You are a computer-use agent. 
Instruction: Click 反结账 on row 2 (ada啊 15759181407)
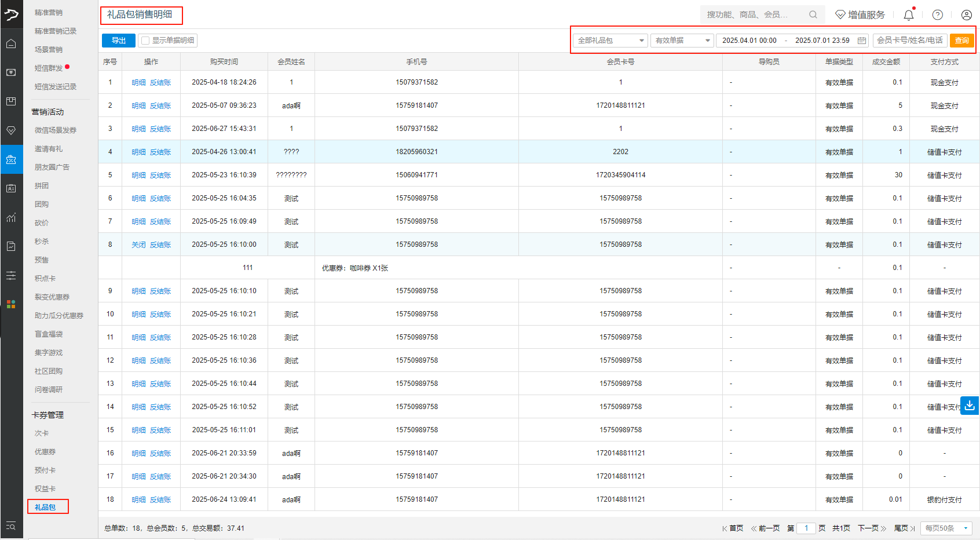160,106
